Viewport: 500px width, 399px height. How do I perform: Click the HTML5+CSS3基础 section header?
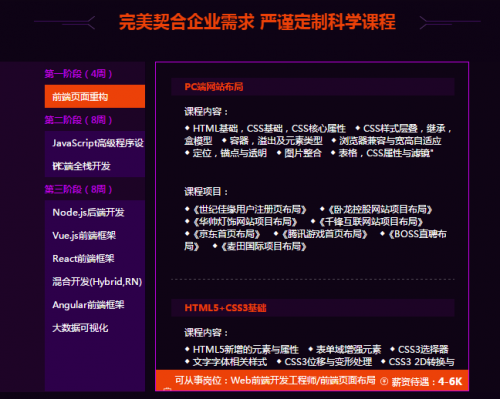tap(313, 307)
